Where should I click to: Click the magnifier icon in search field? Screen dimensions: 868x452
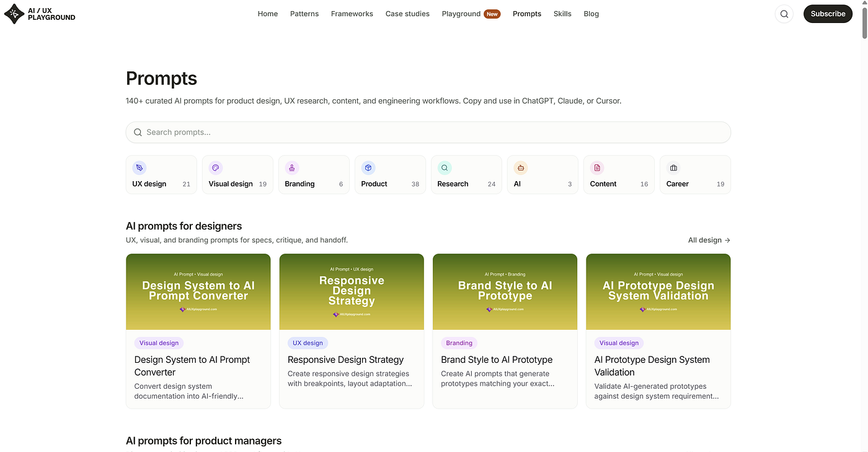tap(138, 132)
